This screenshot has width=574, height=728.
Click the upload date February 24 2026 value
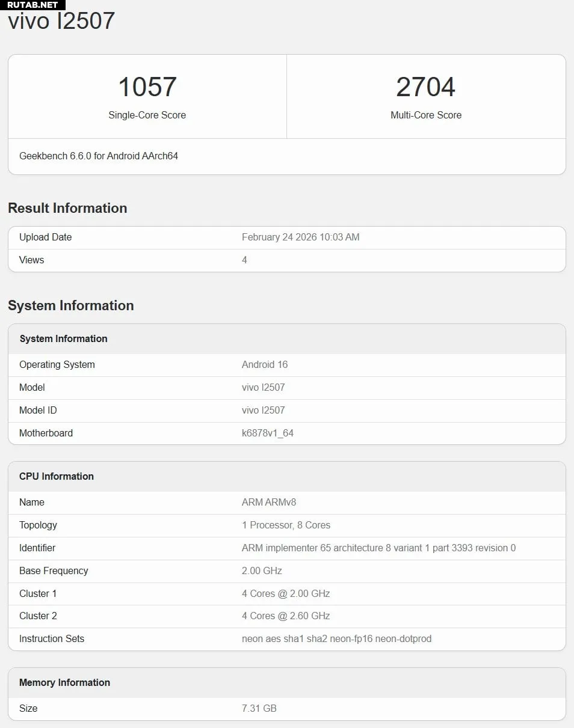click(300, 237)
